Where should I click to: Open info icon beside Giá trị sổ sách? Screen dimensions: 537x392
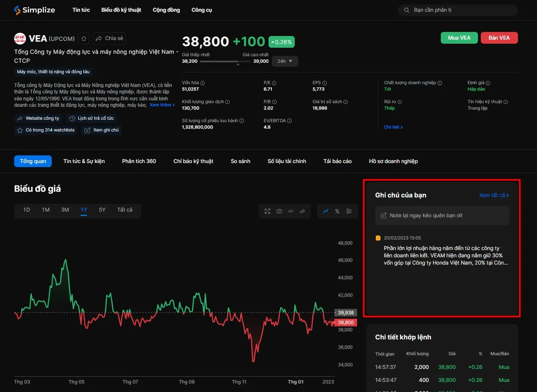click(345, 102)
